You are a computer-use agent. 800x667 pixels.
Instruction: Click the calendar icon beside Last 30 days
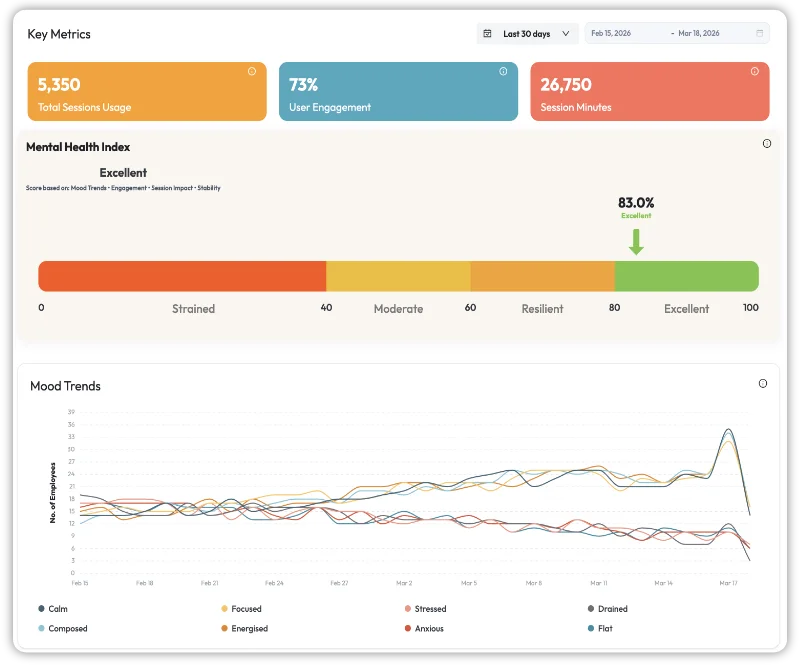click(487, 34)
